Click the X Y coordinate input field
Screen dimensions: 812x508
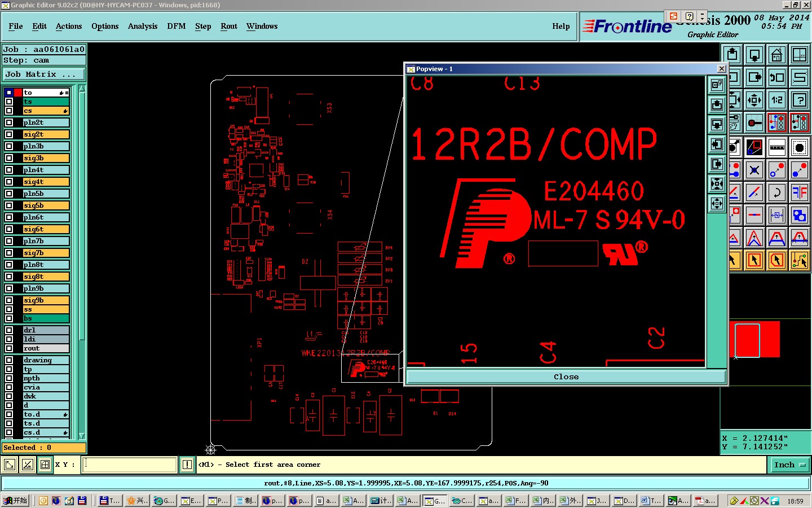point(130,465)
